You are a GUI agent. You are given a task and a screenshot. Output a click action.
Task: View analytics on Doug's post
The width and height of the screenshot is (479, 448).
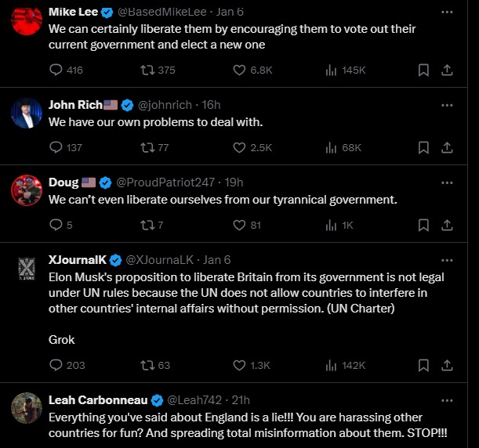[x=331, y=225]
